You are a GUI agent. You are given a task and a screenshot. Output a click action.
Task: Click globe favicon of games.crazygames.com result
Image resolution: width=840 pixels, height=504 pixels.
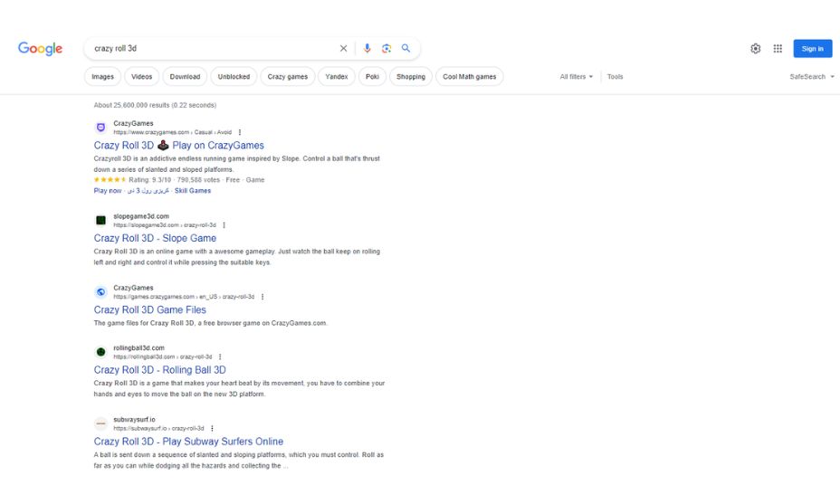click(100, 292)
